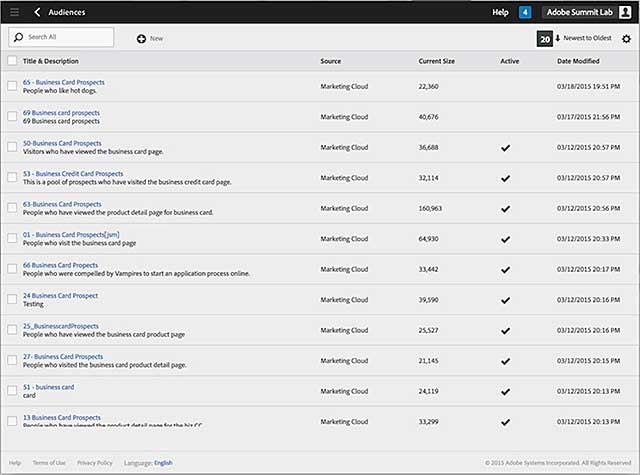The height and width of the screenshot is (475, 640).
Task: Open the settings gear icon
Action: 626,39
